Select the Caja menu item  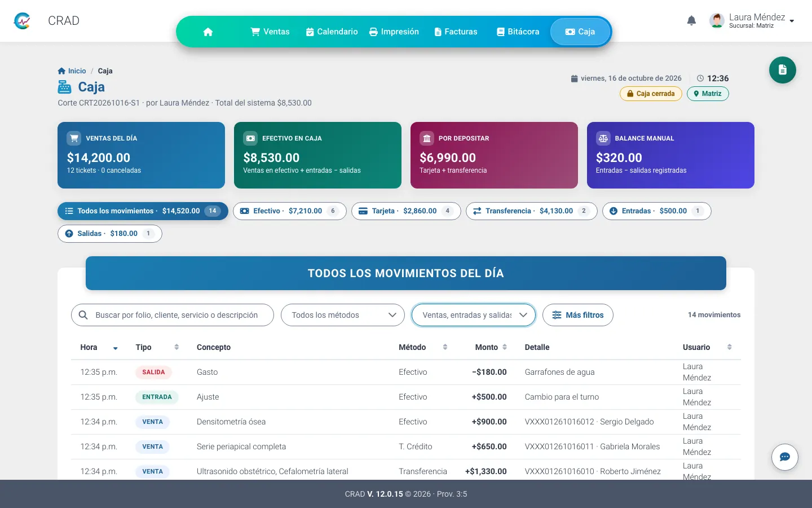click(x=580, y=32)
